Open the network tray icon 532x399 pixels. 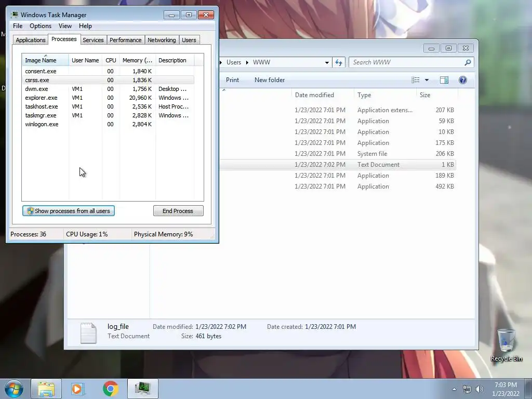467,389
